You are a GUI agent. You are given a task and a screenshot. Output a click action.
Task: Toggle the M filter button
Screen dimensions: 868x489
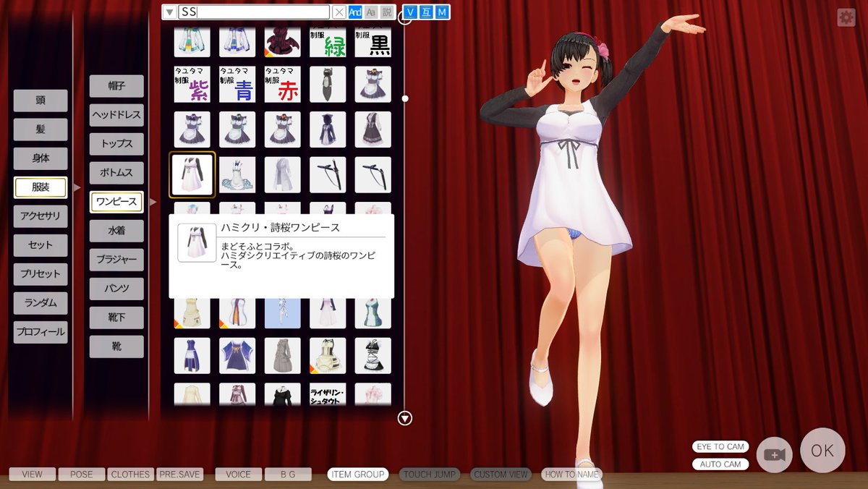pyautogui.click(x=442, y=12)
